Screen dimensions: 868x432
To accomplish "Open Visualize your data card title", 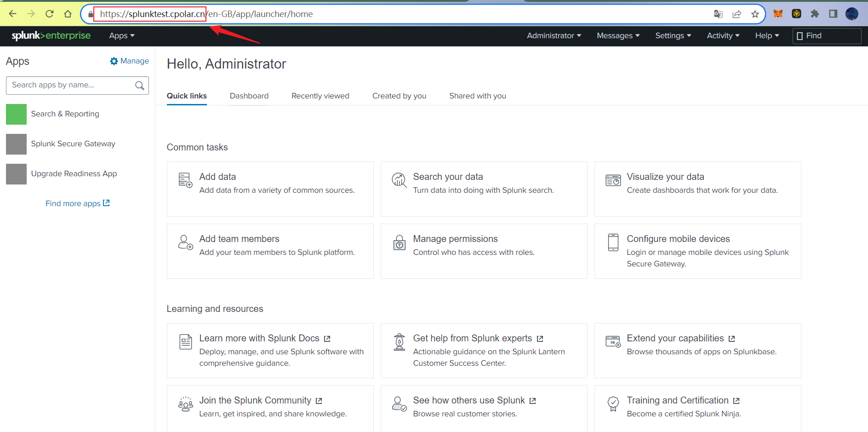I will click(665, 177).
